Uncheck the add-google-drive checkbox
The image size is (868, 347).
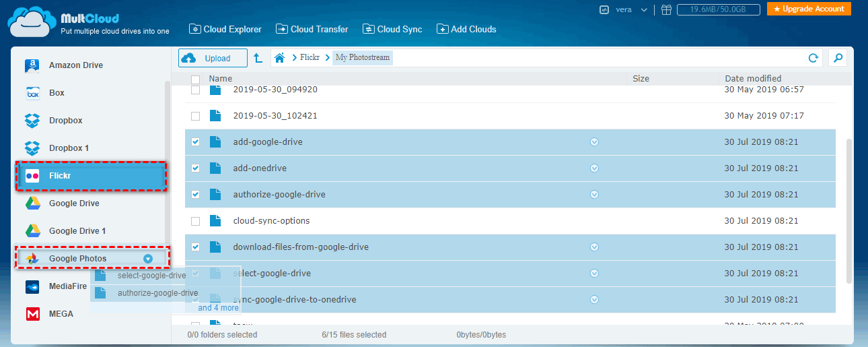click(196, 142)
